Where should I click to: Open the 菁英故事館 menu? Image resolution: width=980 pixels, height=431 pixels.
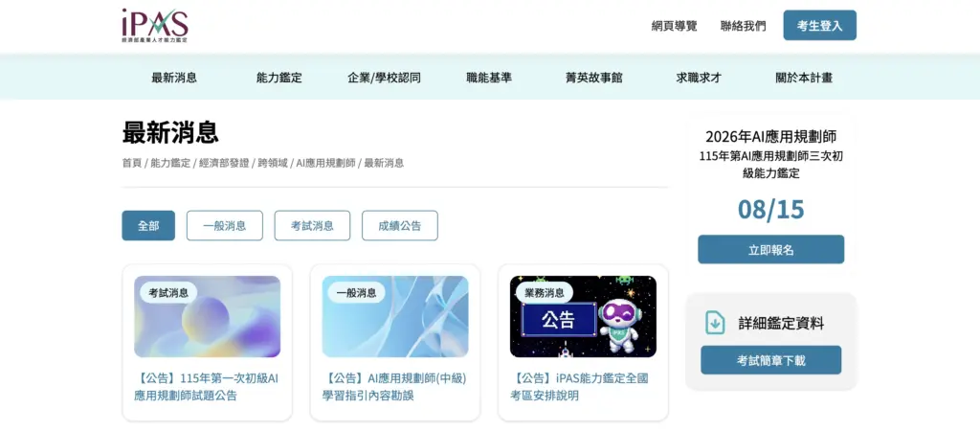[593, 79]
